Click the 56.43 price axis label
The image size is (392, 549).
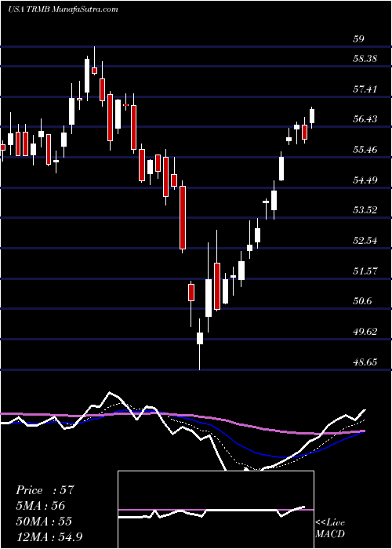[365, 119]
